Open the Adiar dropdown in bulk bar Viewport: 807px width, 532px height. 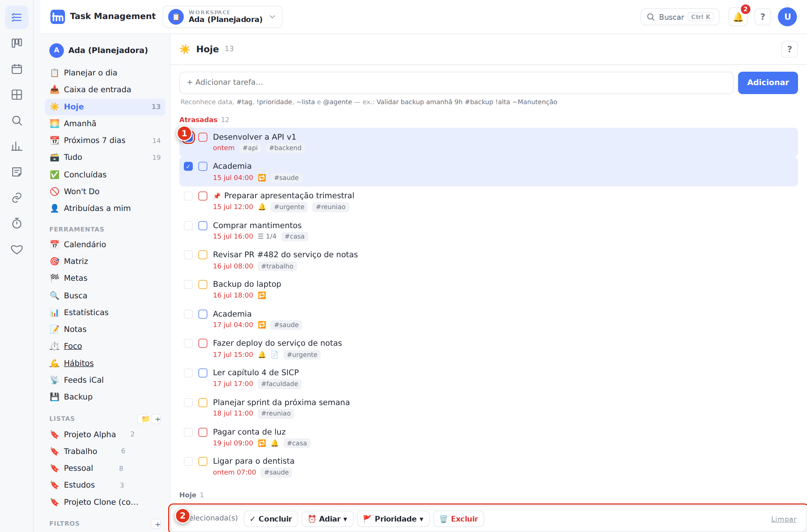(x=327, y=519)
